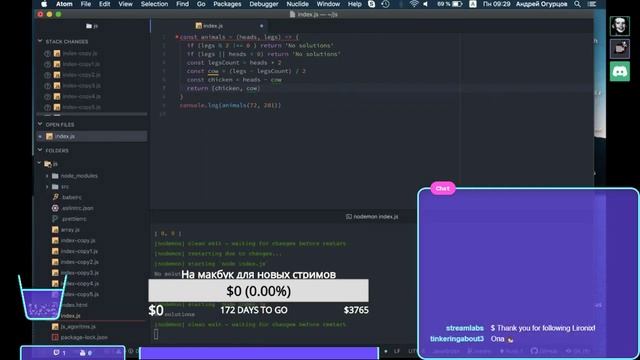Select index.js in the Open Files list
Screen dimensions: 640x360
coord(92,136)
